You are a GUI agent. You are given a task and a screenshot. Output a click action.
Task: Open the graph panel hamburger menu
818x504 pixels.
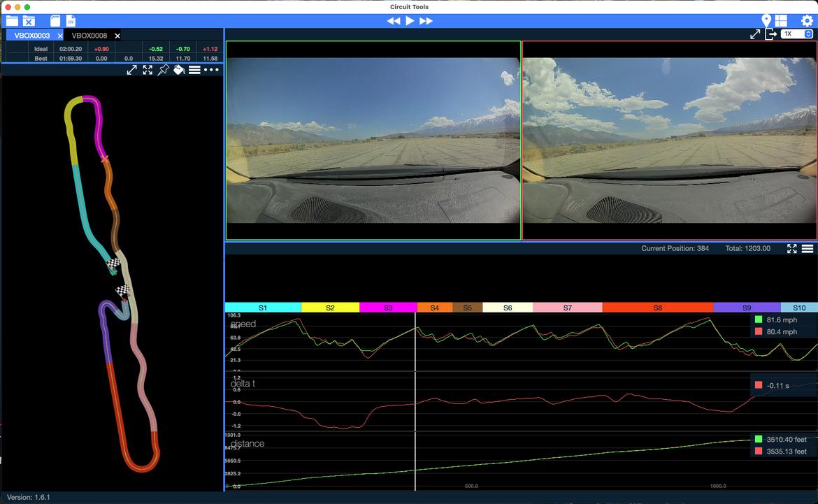click(x=808, y=248)
